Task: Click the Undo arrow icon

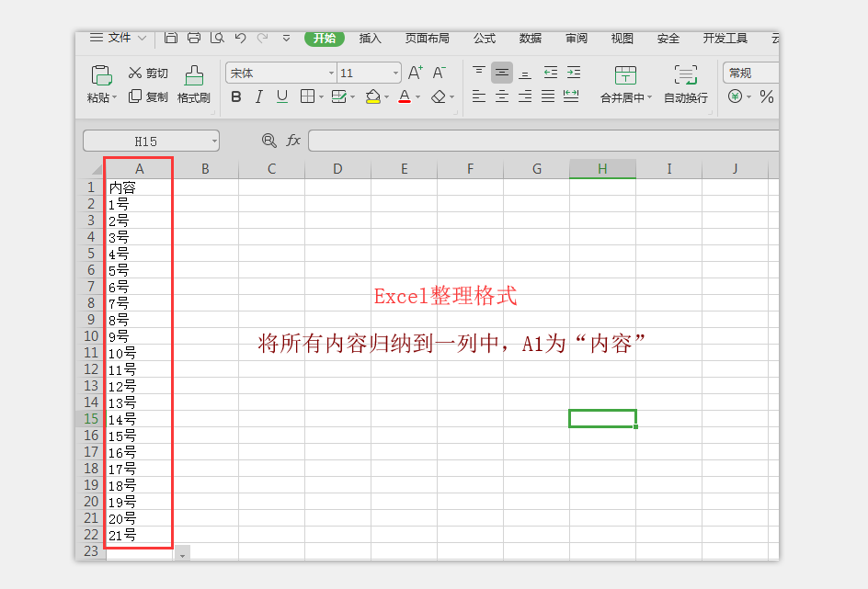Action: [x=240, y=38]
